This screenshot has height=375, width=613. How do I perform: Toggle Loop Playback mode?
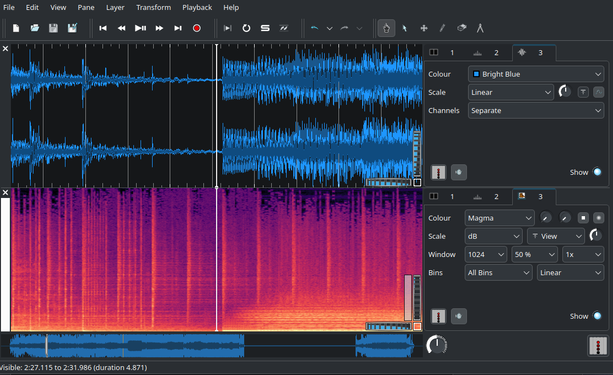coord(246,28)
